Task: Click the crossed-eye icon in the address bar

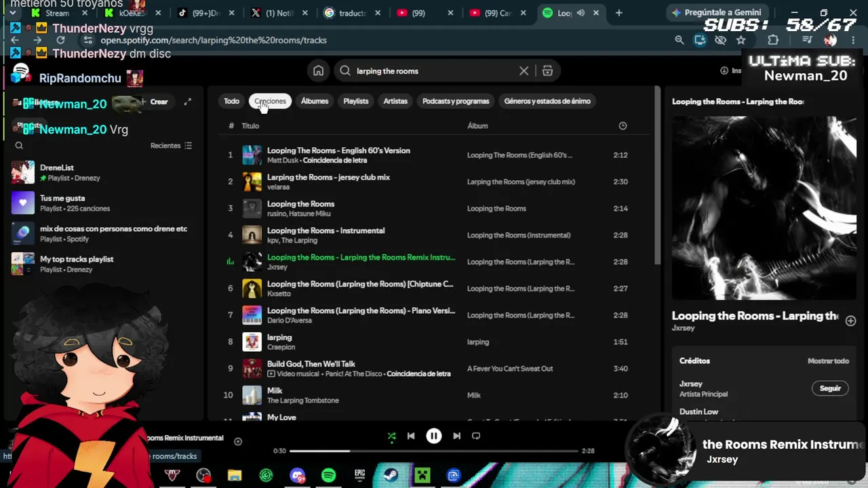Action: (720, 40)
